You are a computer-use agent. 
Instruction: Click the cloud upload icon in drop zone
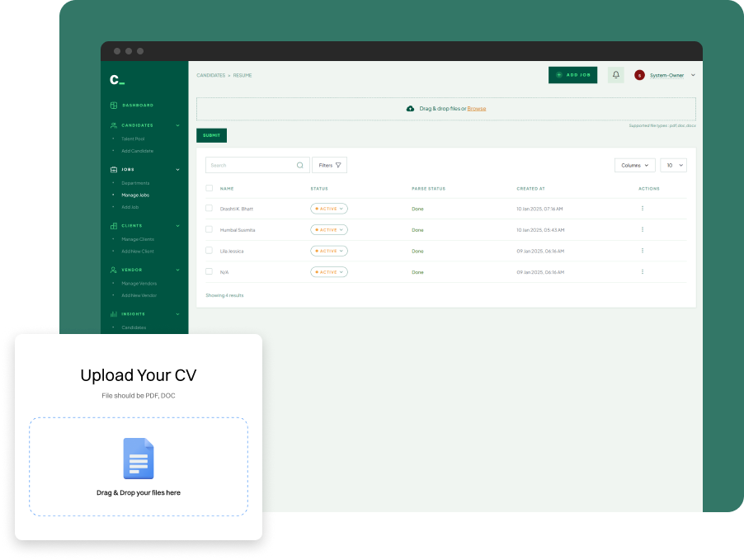pos(411,109)
